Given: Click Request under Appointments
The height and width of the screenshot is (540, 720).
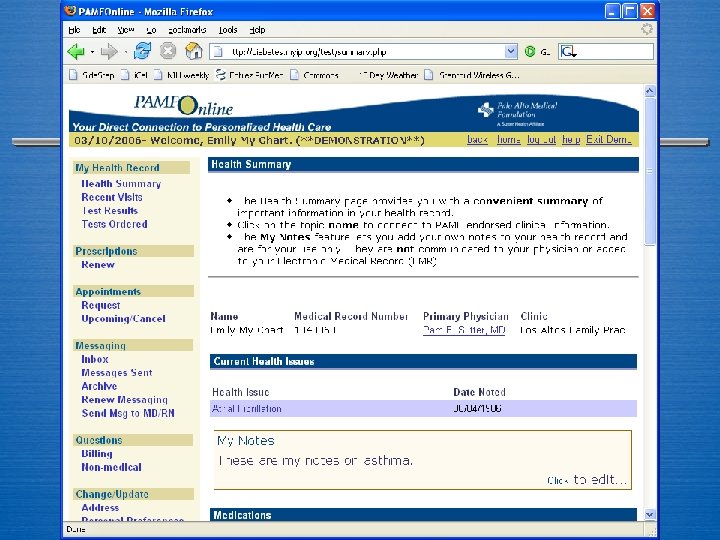Looking at the screenshot, I should (101, 305).
